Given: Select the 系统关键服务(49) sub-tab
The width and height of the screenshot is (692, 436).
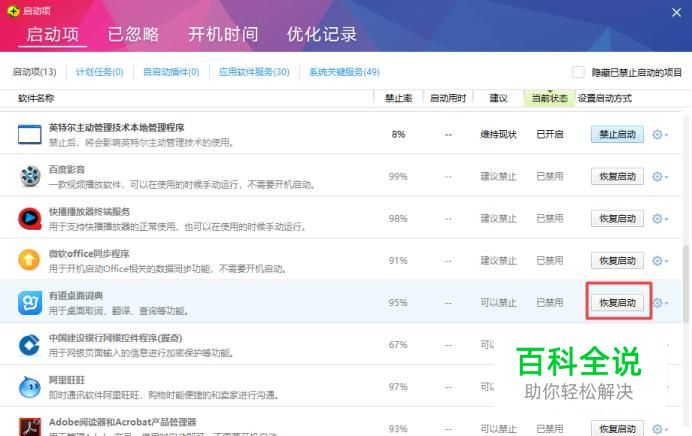Looking at the screenshot, I should (x=344, y=71).
